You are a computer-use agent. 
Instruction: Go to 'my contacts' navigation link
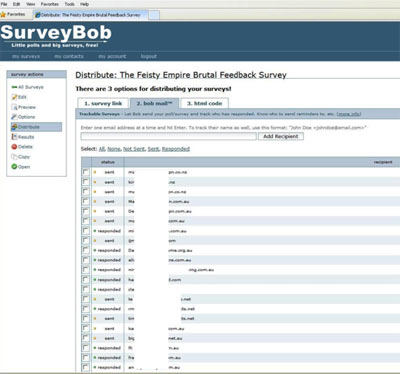pyautogui.click(x=69, y=56)
